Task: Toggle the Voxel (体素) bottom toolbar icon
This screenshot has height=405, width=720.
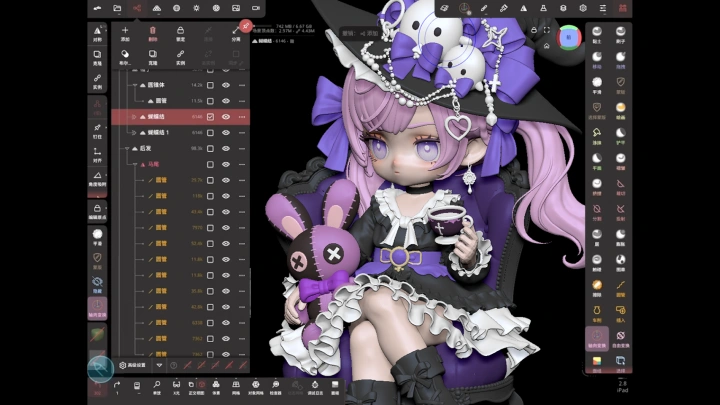Action: click(x=216, y=387)
